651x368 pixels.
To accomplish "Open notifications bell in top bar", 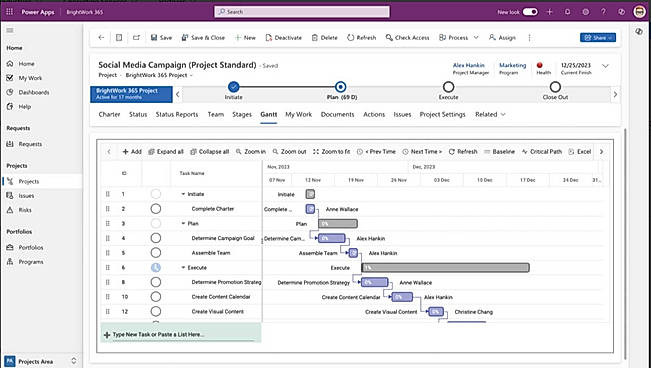I will point(568,12).
